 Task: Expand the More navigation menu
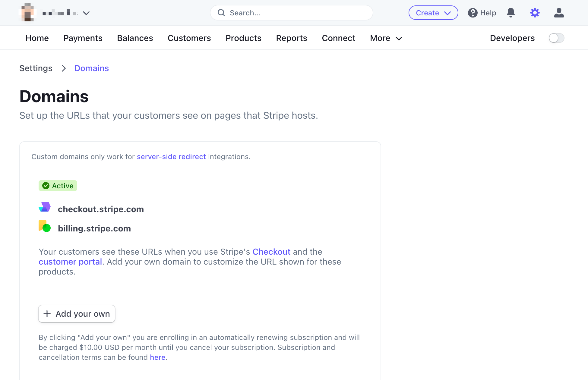[x=386, y=38]
